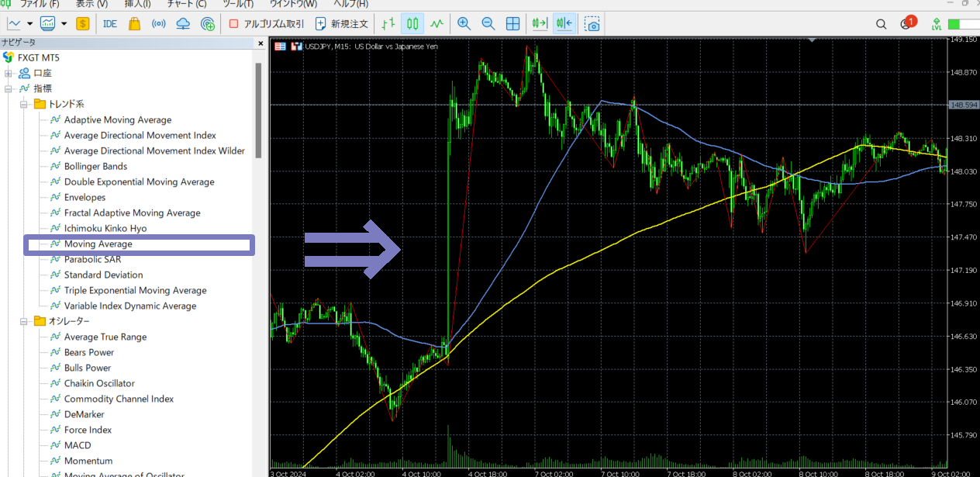Click the Signals broadcast icon
Screen dimensions: 980x477
[x=158, y=24]
